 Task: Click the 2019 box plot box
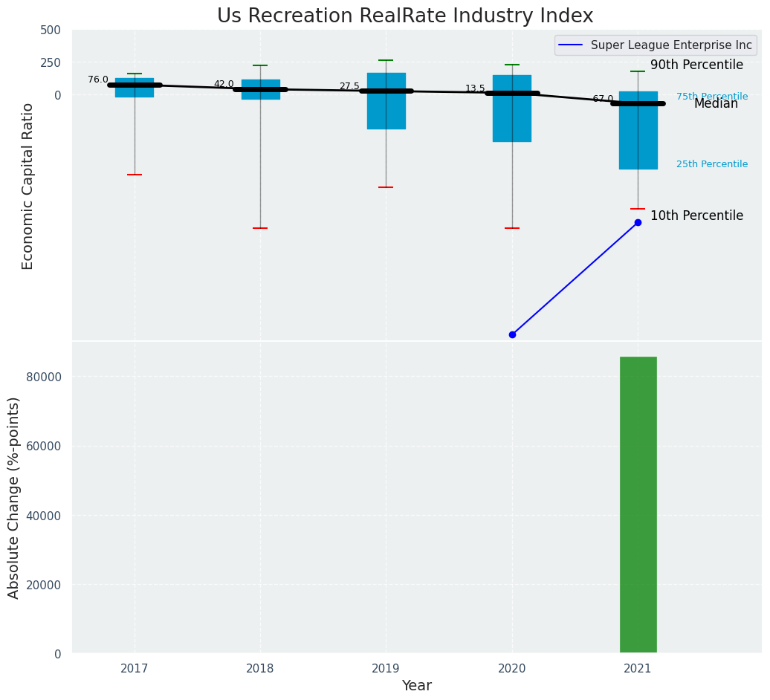coord(386,101)
